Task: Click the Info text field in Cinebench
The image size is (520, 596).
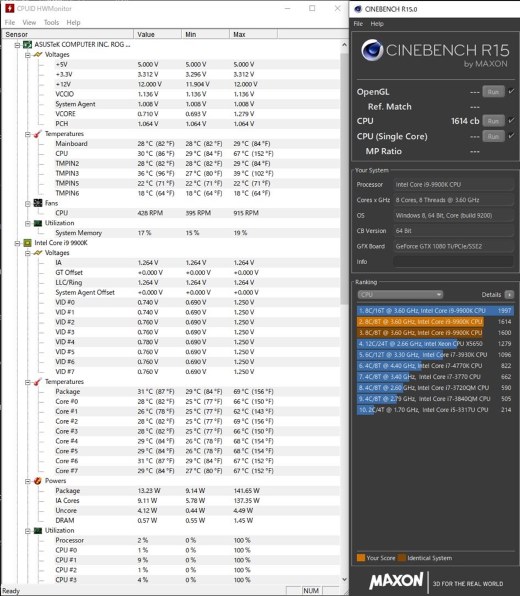Action: click(x=453, y=262)
